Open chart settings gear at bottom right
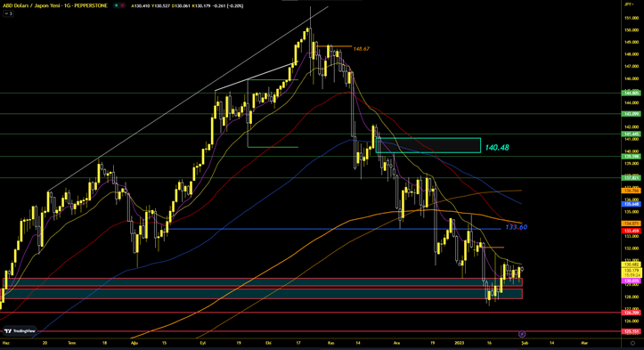This screenshot has height=350, width=644. tap(632, 343)
